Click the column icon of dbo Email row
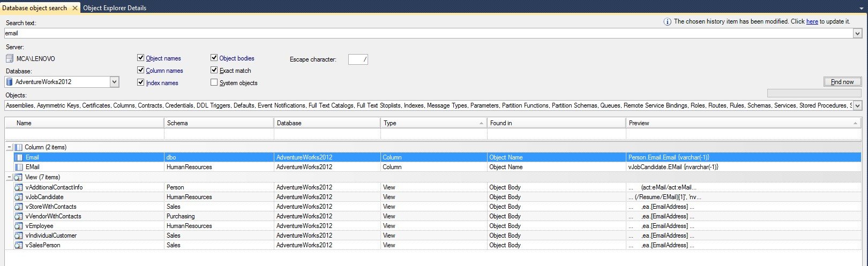 tap(19, 157)
